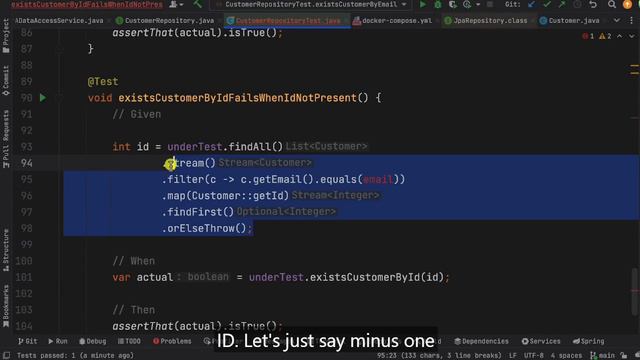
Task: Build project with the hammer icon
Action: click(x=198, y=4)
